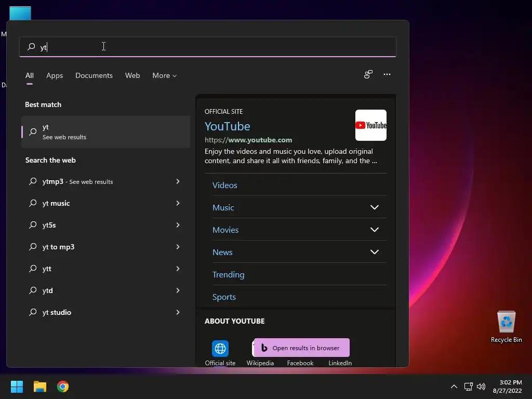Expand the yt studio suggestion arrow
532x399 pixels.
(178, 312)
